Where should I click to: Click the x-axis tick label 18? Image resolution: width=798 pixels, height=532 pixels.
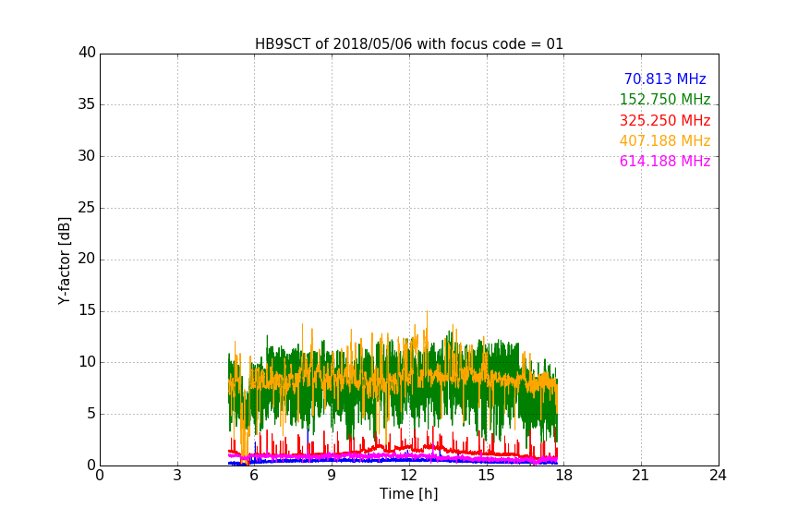tap(564, 476)
